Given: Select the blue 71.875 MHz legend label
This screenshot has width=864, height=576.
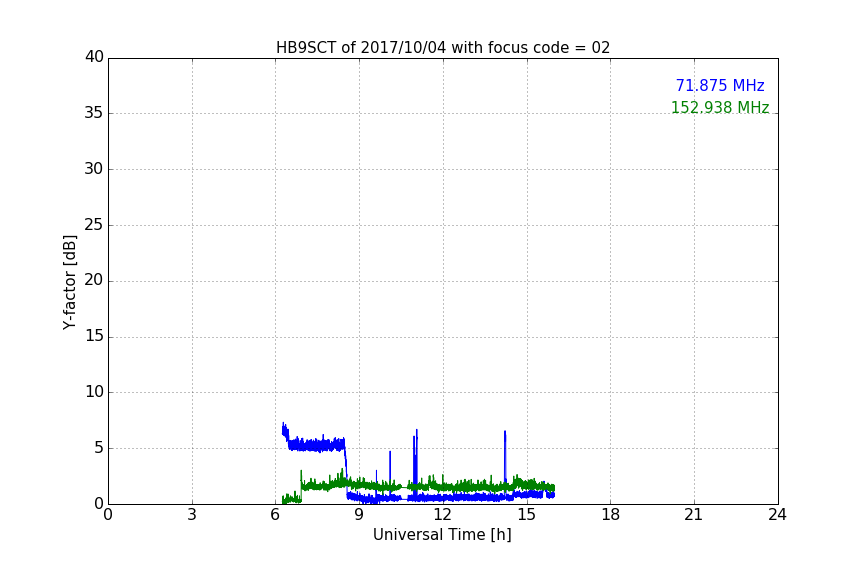Looking at the screenshot, I should pyautogui.click(x=720, y=86).
